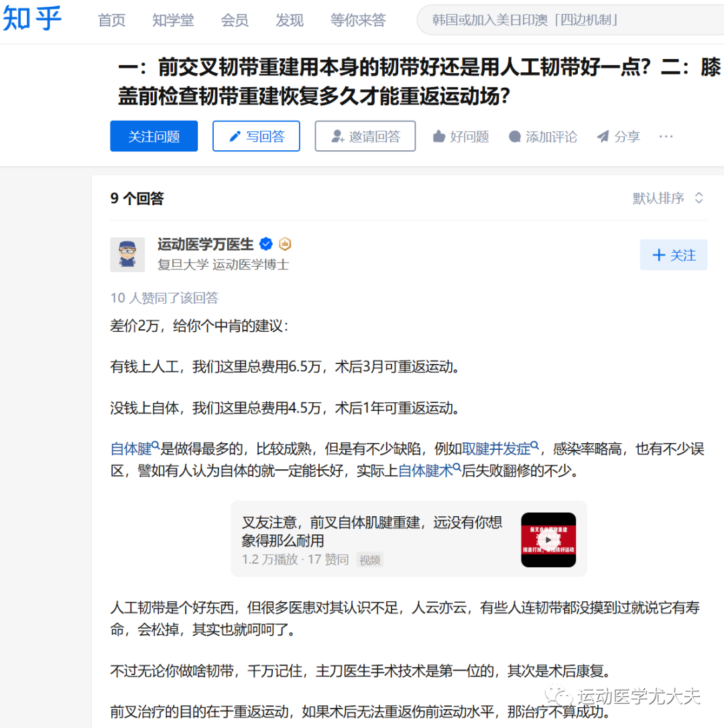Click the 好问题 thumbs-up button
Viewport: 724px width, 728px height.
click(x=461, y=136)
